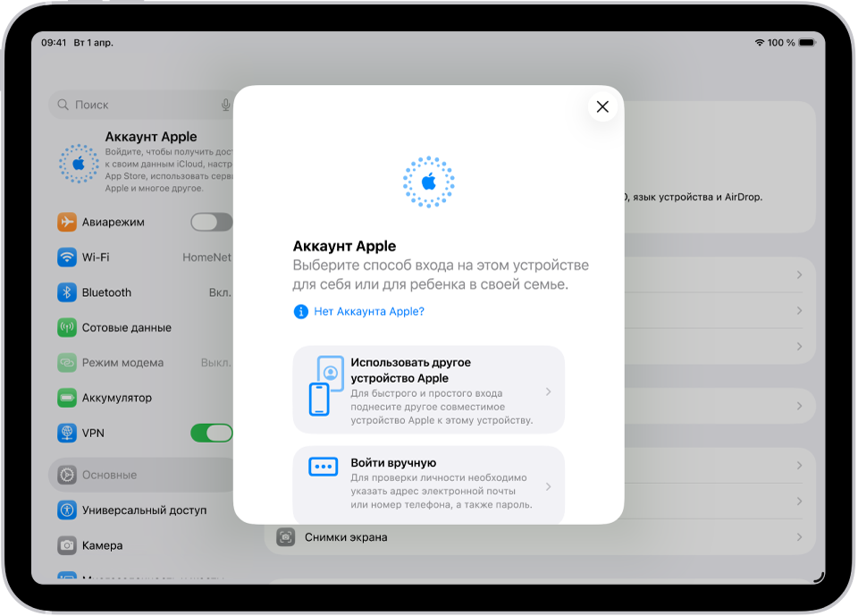Image resolution: width=858 pixels, height=616 pixels.
Task: Tap the gray camera icon in sidebar
Action: (67, 545)
